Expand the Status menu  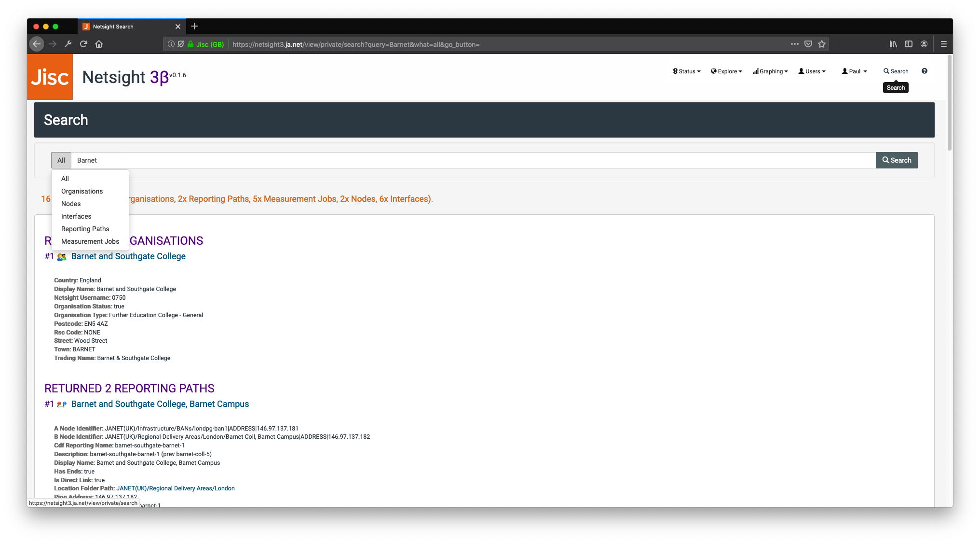click(x=687, y=71)
